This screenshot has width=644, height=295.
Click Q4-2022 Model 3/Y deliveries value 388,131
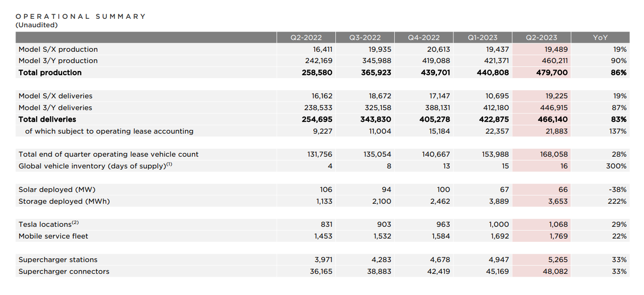[437, 108]
